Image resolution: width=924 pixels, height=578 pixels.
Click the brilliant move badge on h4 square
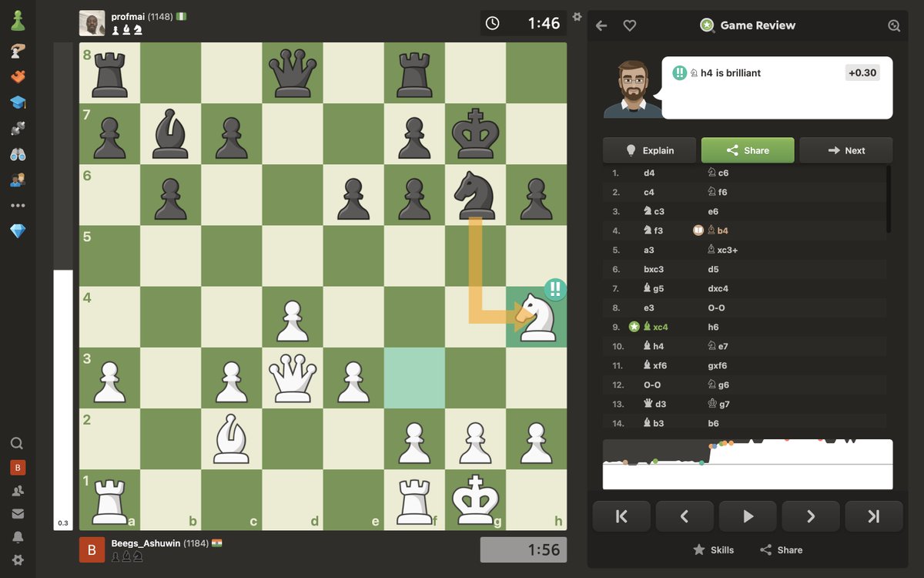(x=555, y=290)
